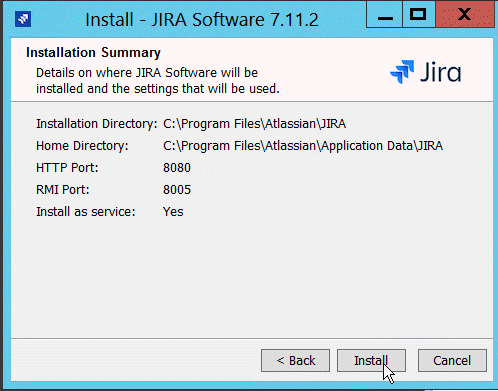Select the Install as service label
The image size is (498, 391).
click(x=86, y=212)
